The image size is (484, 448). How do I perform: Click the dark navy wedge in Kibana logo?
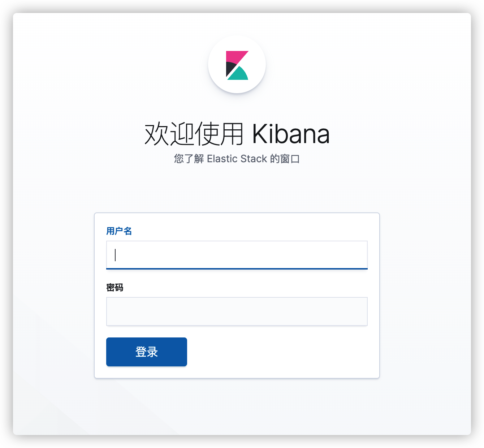[230, 68]
